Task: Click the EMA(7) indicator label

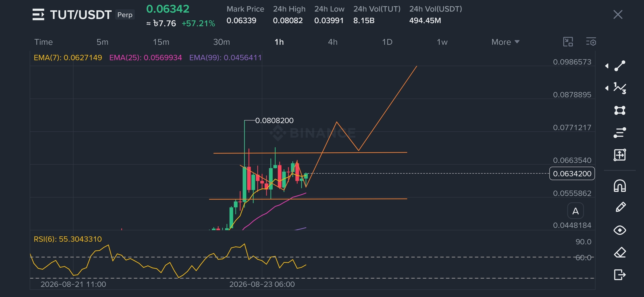Action: pos(68,58)
